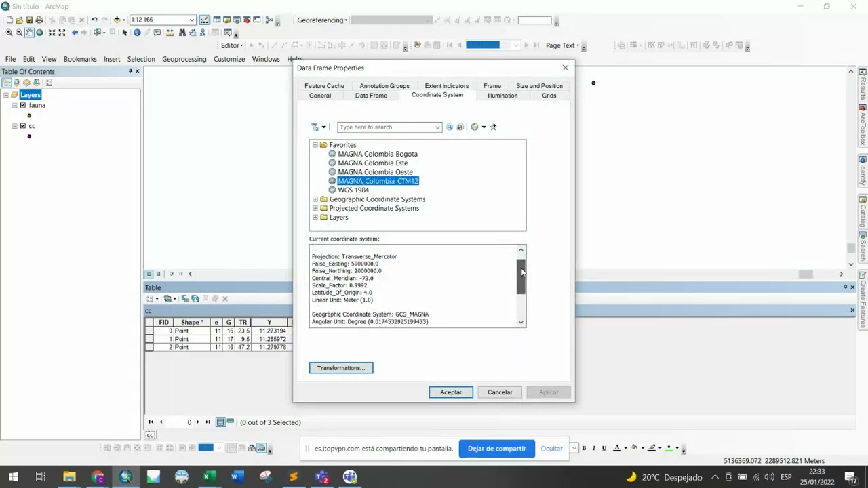The height and width of the screenshot is (488, 868).
Task: Open the Measure ruler tool
Action: click(170, 33)
